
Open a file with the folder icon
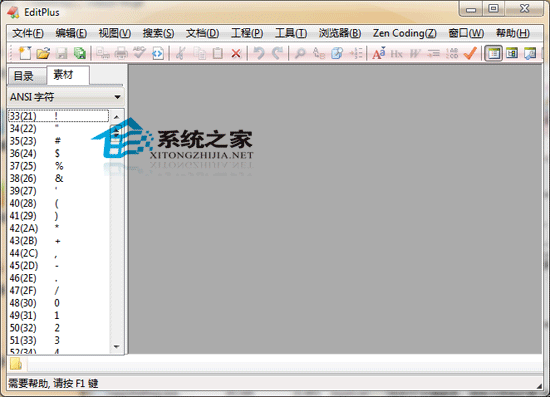click(43, 53)
